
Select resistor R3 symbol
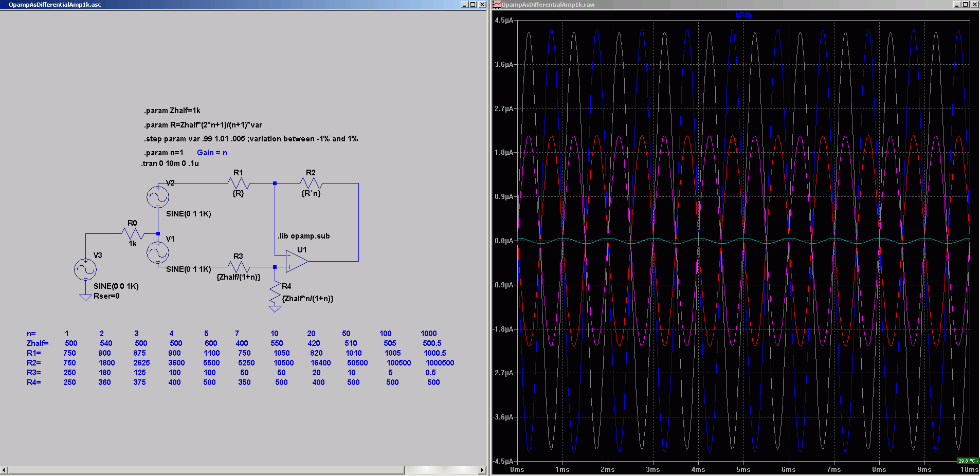point(239,267)
